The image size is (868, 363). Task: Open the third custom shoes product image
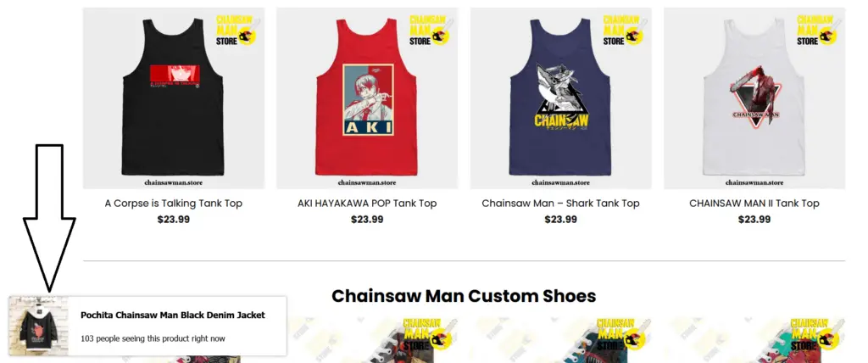(x=561, y=340)
